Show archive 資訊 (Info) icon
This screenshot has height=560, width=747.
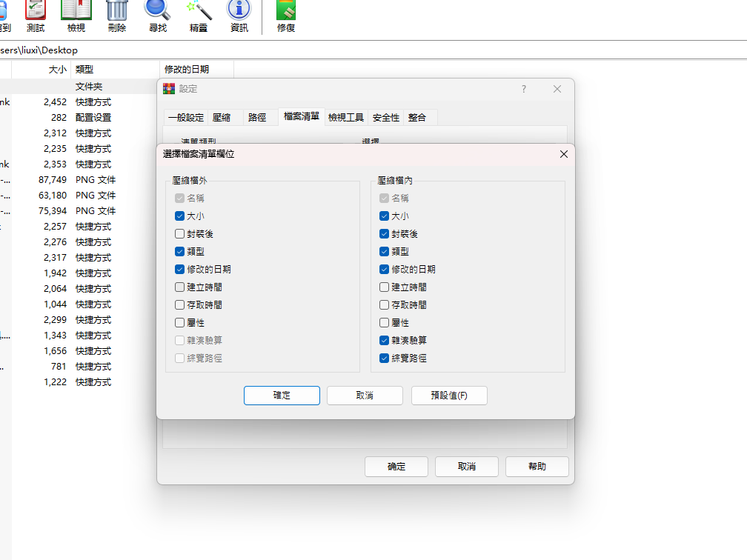pyautogui.click(x=239, y=16)
